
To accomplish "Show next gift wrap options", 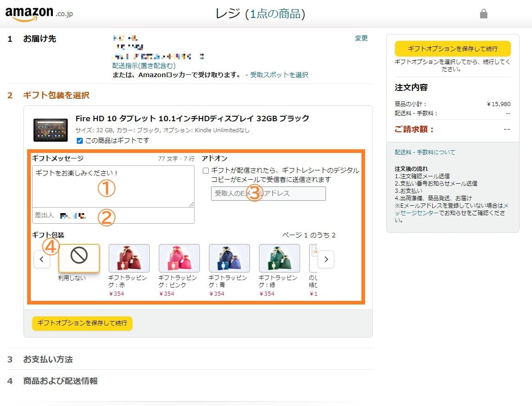I will point(326,259).
